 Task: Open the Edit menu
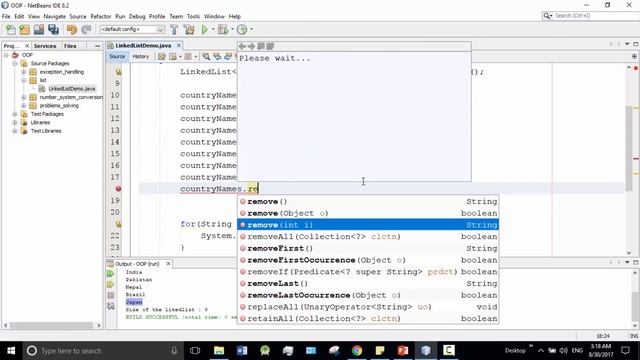click(x=19, y=16)
